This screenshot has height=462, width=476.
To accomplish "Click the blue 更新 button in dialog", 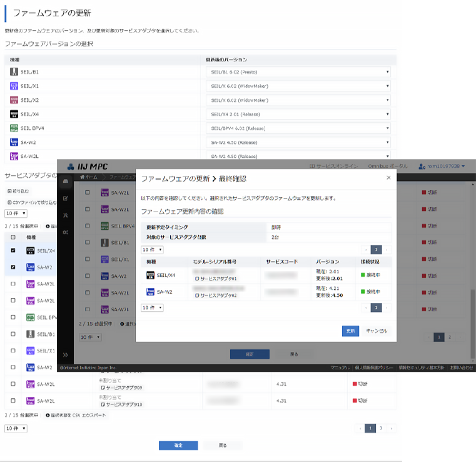I will coord(350,331).
